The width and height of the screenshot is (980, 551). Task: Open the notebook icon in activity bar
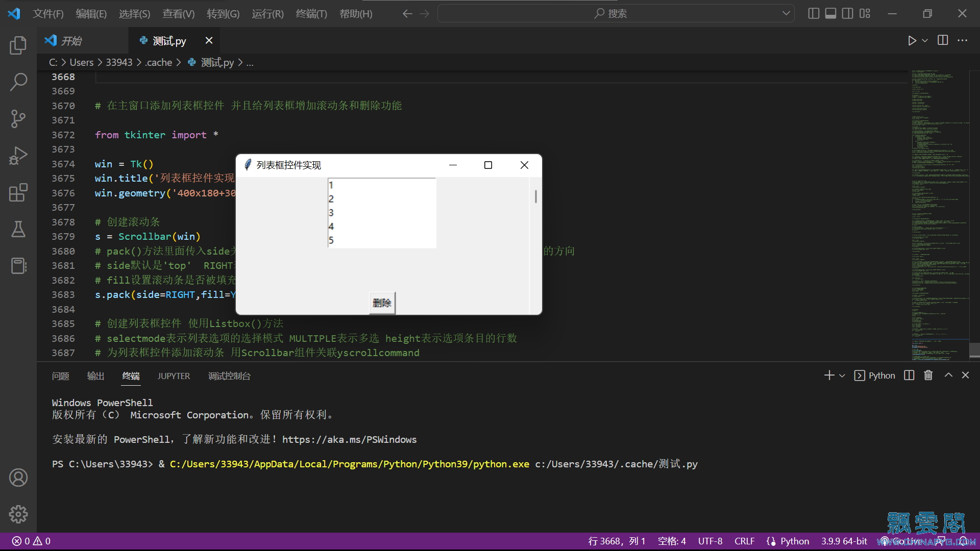(18, 266)
